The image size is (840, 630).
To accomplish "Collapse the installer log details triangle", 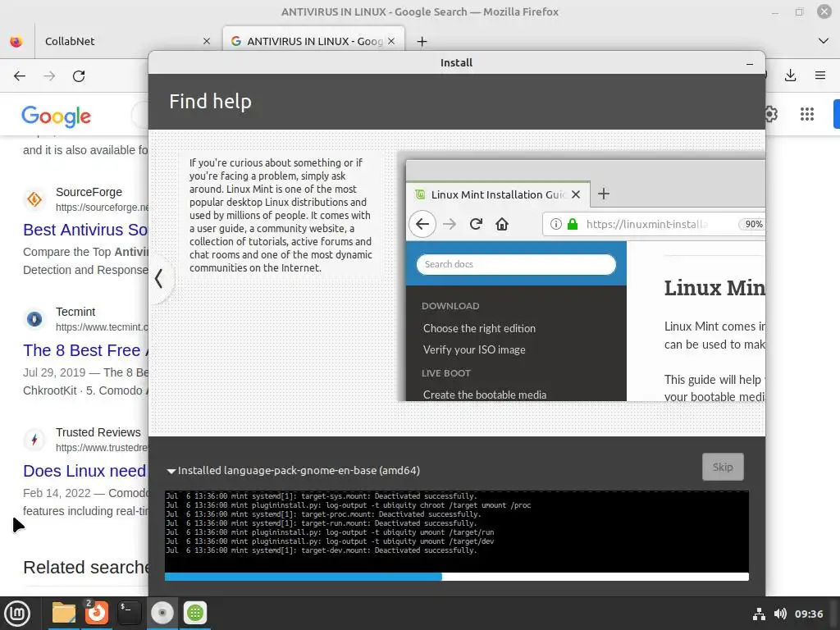I will pyautogui.click(x=171, y=471).
